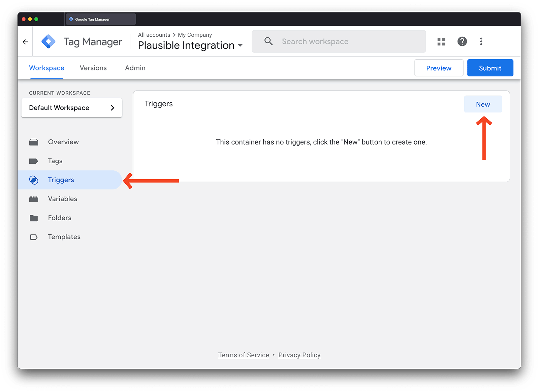Click the search magnifier icon
This screenshot has height=392, width=539.
[x=268, y=41]
